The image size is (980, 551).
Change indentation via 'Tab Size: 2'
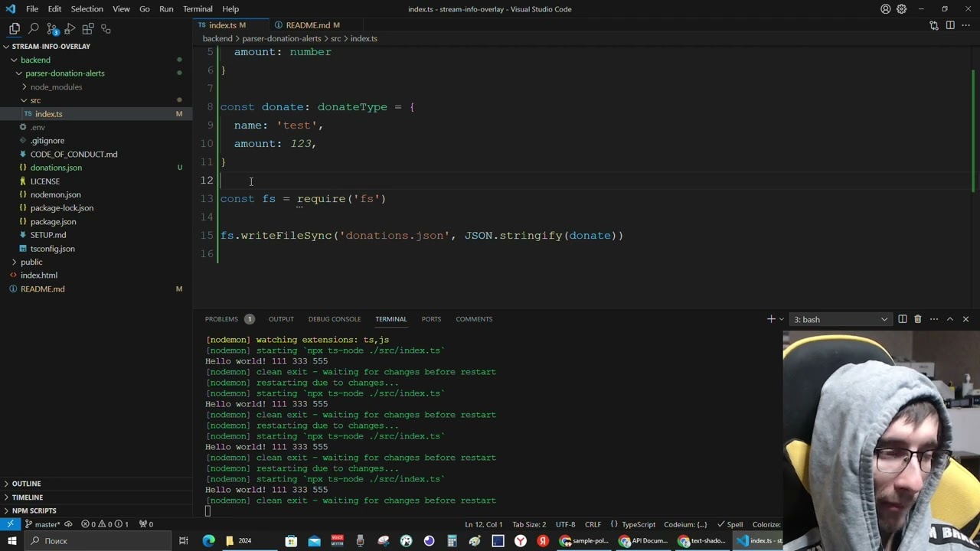coord(529,524)
